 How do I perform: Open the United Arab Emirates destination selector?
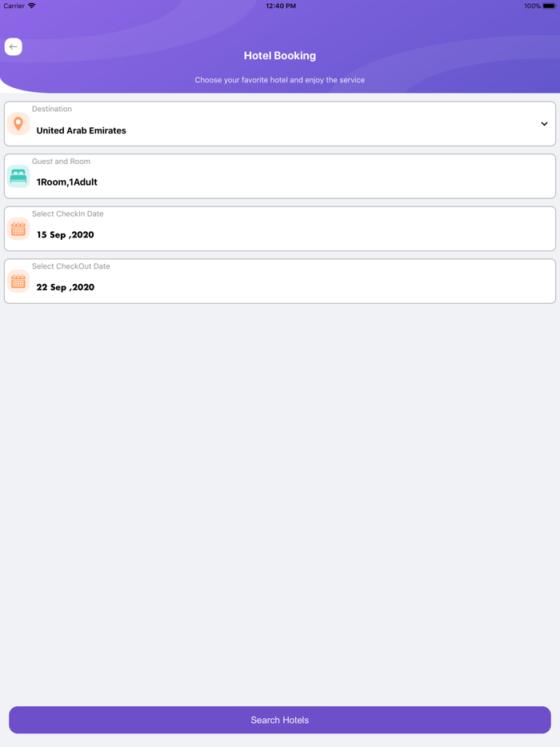(82, 130)
